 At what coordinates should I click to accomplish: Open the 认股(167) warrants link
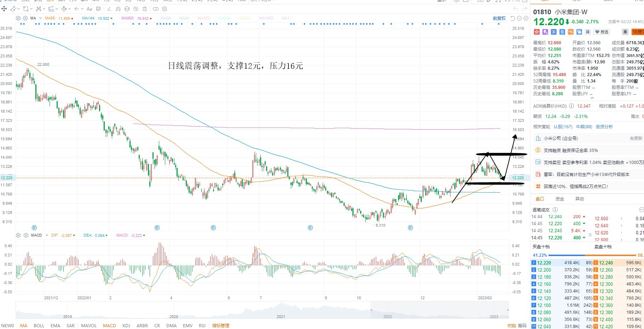(x=563, y=126)
